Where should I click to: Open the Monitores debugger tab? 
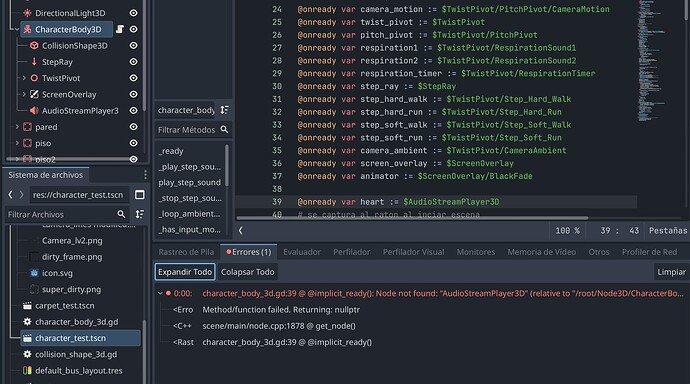476,252
